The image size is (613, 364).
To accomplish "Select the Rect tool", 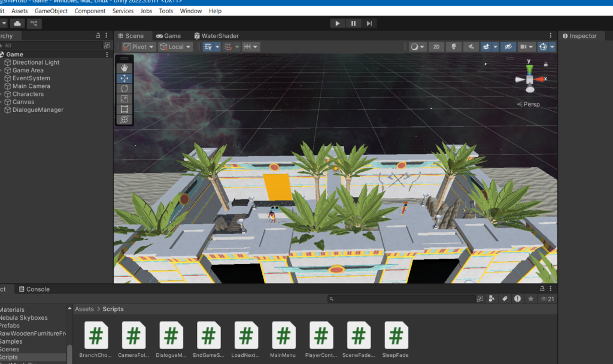I will point(125,109).
